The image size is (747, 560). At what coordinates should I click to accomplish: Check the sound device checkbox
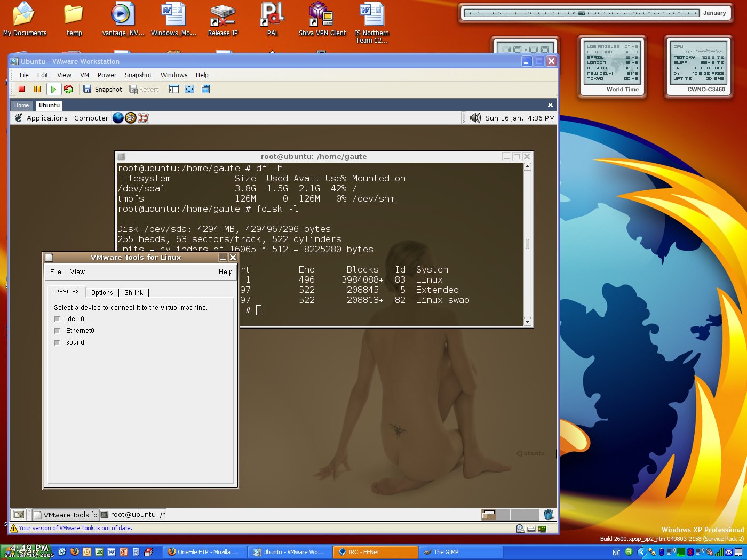(x=57, y=342)
